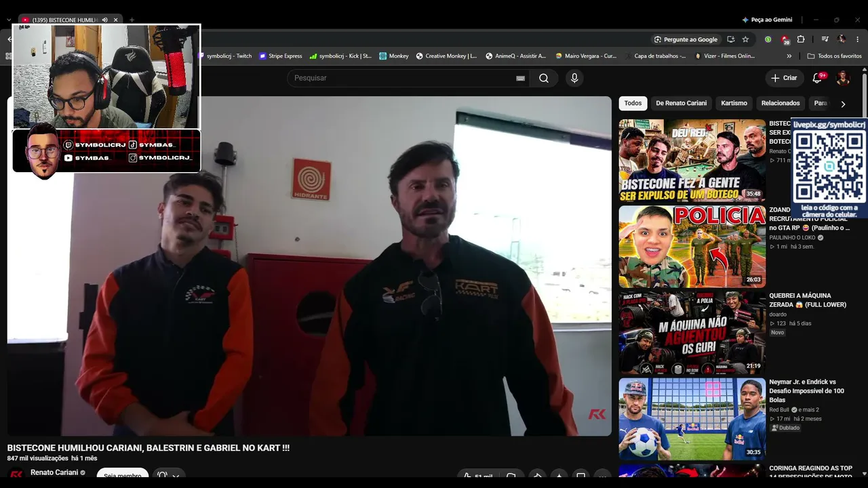Image resolution: width=868 pixels, height=488 pixels.
Task: Open the Todos os favoritos folder
Action: [835, 56]
